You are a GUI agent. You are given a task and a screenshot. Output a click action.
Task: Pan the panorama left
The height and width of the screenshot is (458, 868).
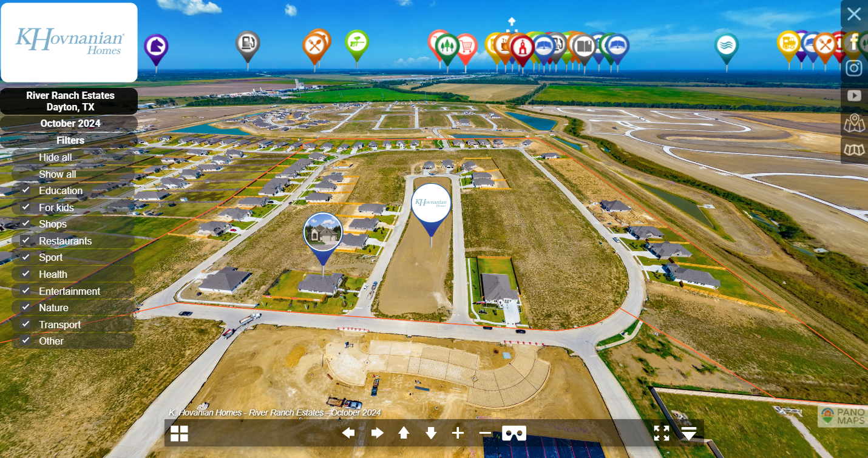[348, 433]
